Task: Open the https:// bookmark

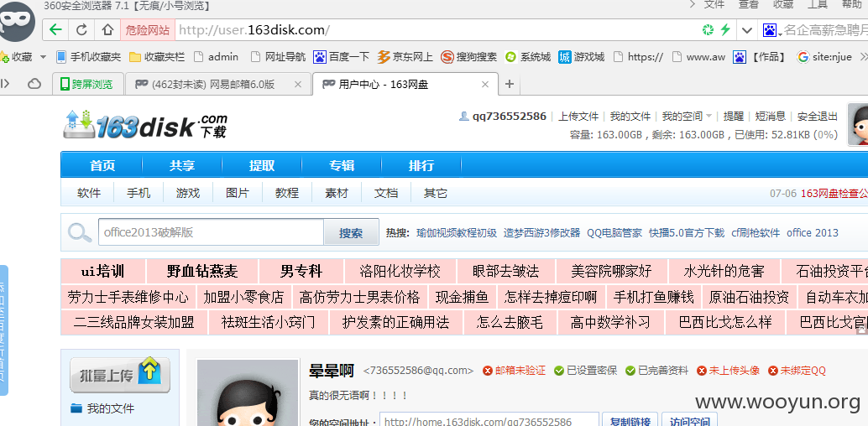Action: tap(638, 56)
